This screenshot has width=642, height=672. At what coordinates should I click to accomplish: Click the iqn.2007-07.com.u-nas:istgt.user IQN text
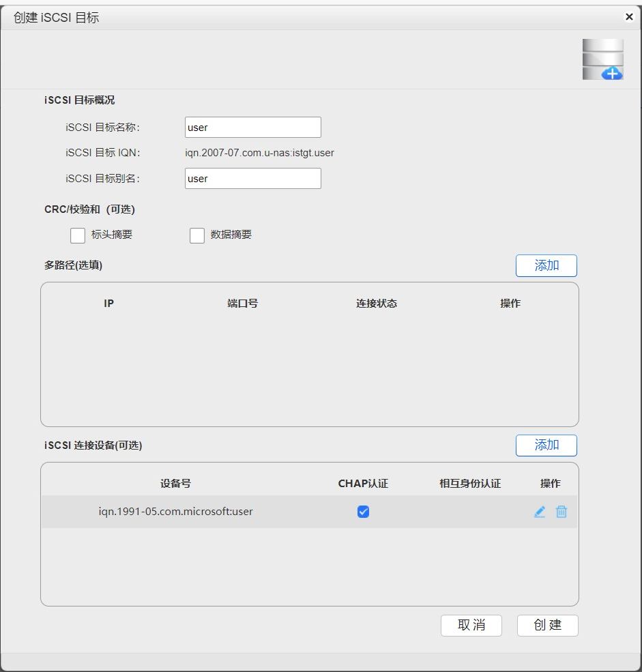(x=259, y=153)
